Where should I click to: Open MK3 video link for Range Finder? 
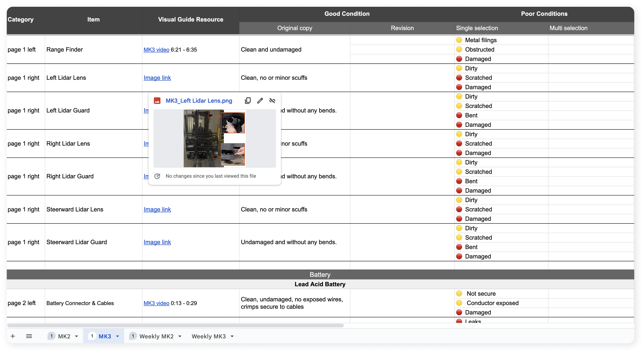coord(156,50)
